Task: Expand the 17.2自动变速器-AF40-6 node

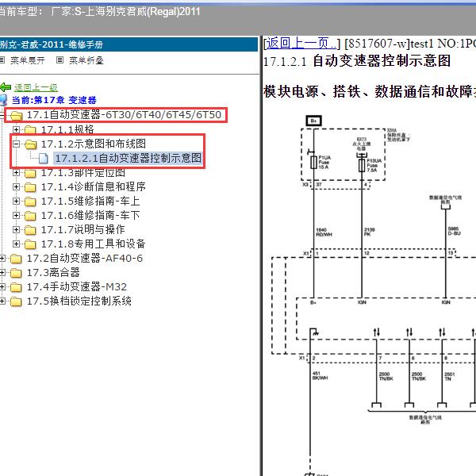Action: click(x=2, y=259)
